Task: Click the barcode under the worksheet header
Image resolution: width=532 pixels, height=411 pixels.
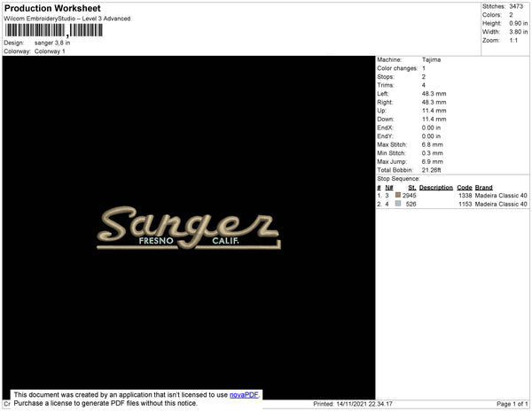Action: click(x=53, y=30)
